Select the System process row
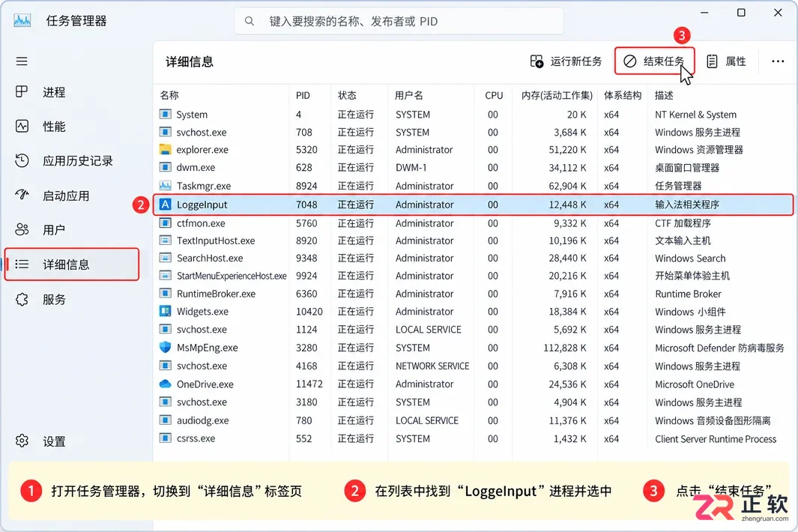This screenshot has height=532, width=798. coord(474,115)
